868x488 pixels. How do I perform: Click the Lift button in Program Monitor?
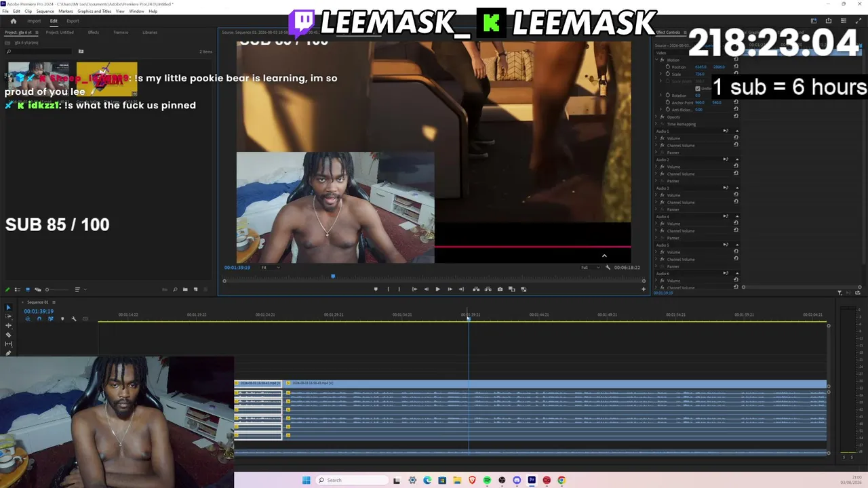476,289
